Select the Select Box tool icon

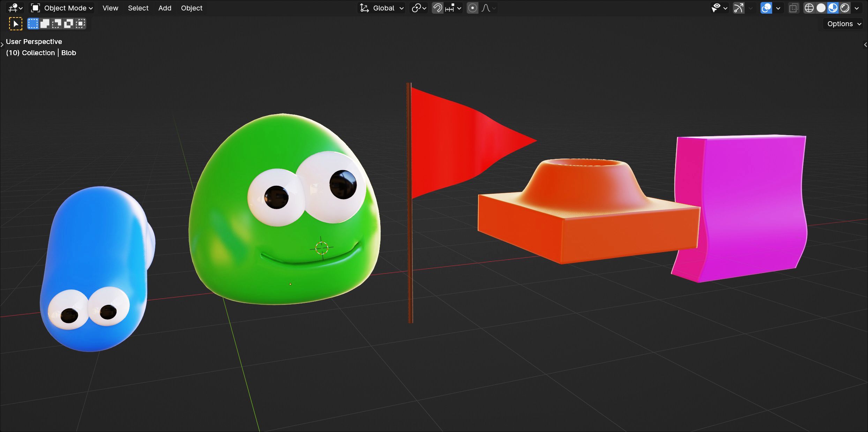tap(15, 24)
